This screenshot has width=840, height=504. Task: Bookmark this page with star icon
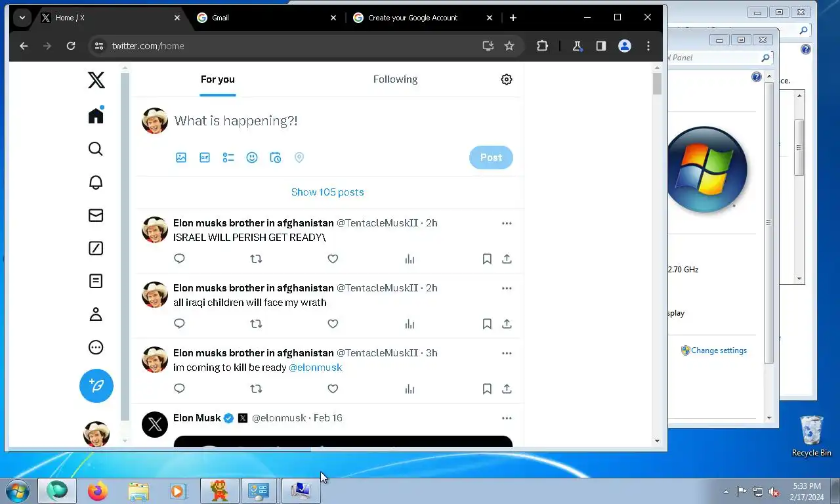(x=509, y=46)
